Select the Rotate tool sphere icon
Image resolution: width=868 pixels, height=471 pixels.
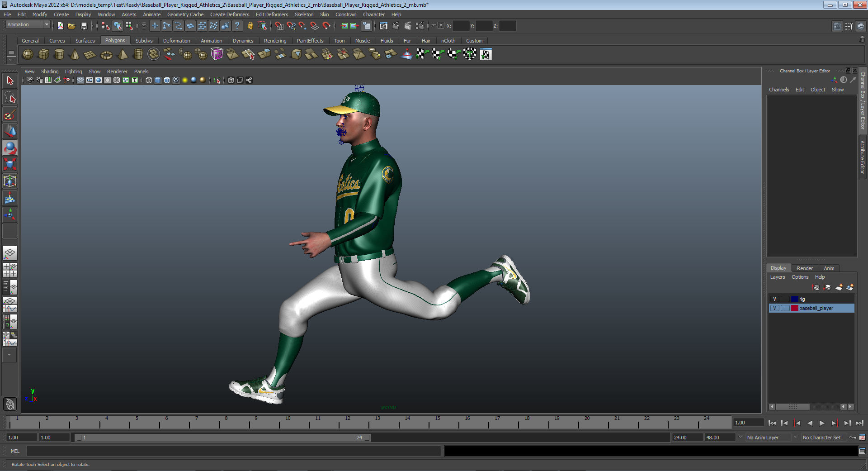tap(10, 147)
